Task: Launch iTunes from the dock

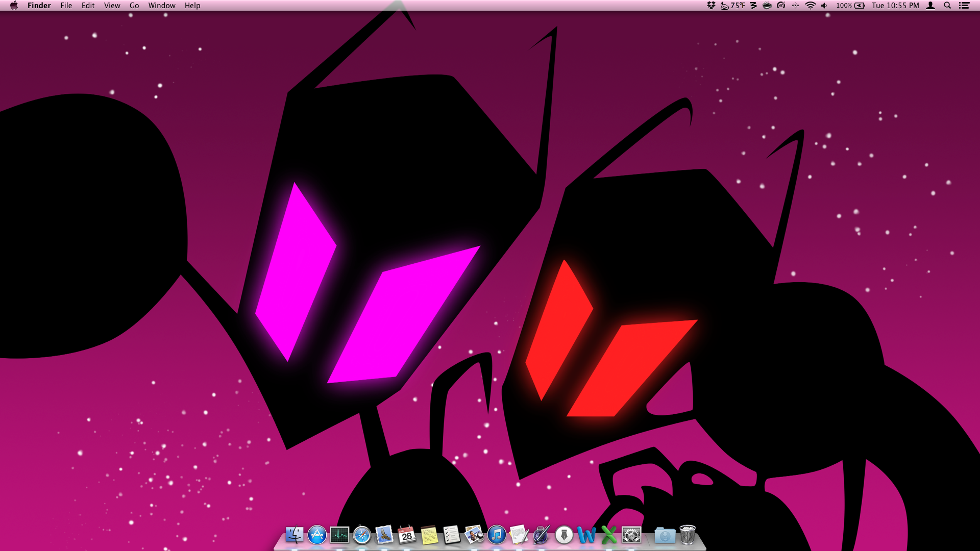Action: 497,535
